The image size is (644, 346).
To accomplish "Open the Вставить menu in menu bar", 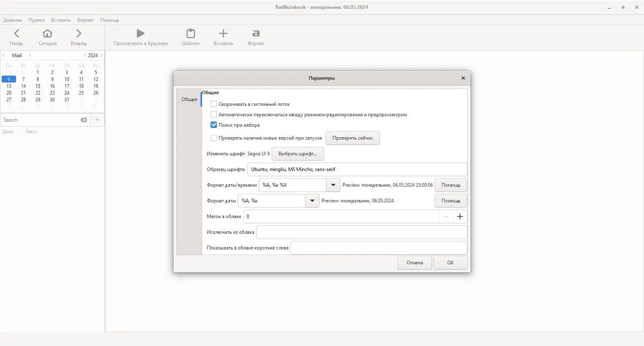I will pyautogui.click(x=61, y=20).
